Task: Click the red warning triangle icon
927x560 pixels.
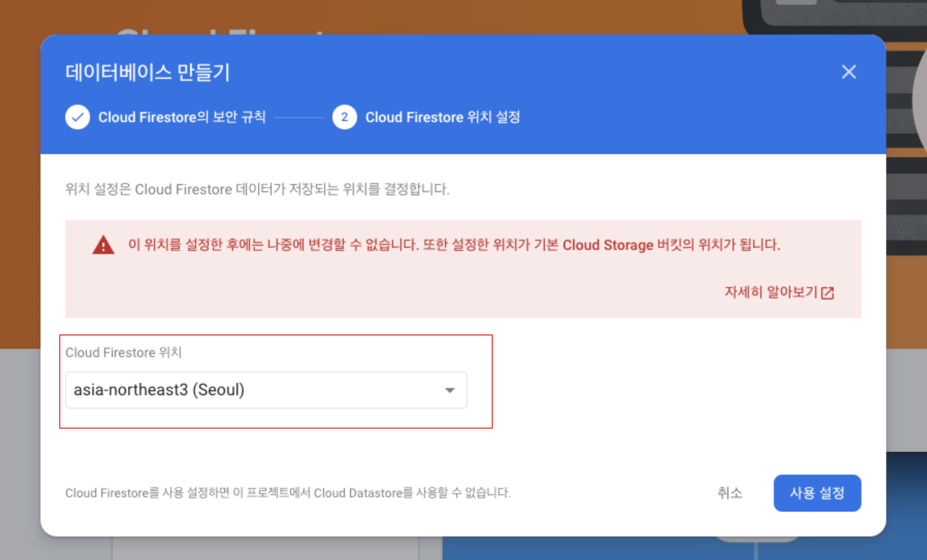Action: coord(103,245)
